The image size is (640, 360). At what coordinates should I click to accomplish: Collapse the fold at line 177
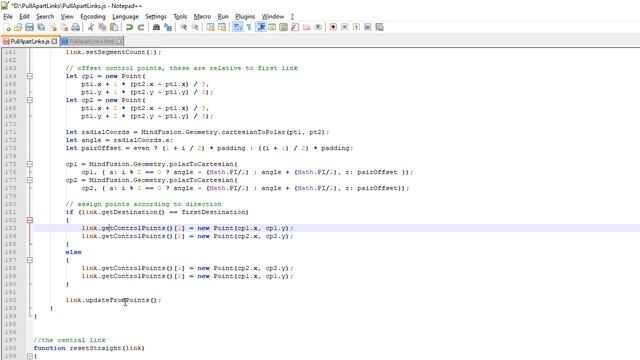click(x=30, y=180)
